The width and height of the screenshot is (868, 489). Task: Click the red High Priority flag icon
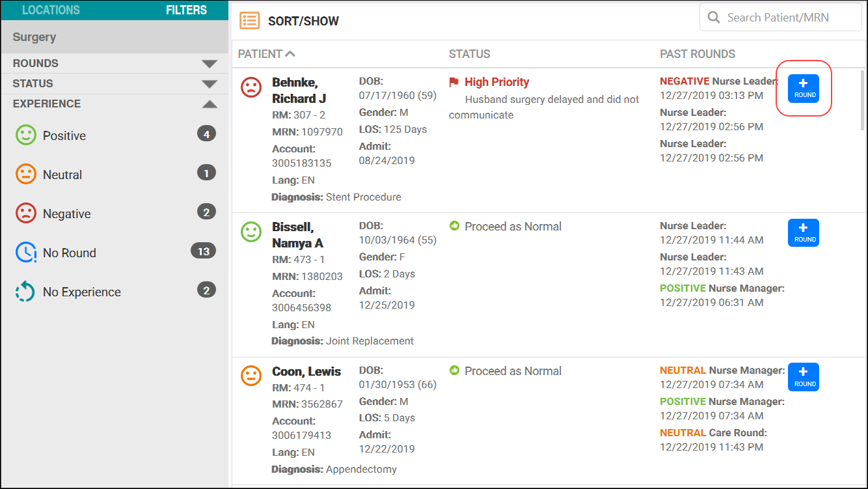coord(454,82)
